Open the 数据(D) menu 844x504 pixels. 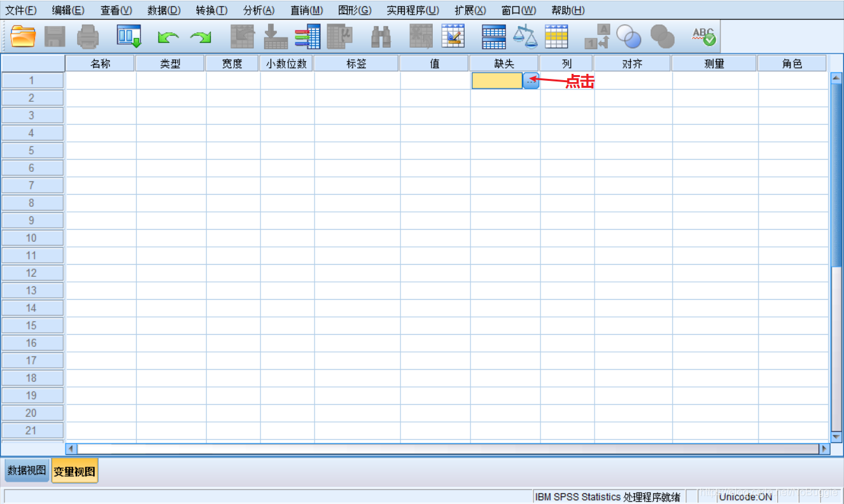pyautogui.click(x=164, y=10)
